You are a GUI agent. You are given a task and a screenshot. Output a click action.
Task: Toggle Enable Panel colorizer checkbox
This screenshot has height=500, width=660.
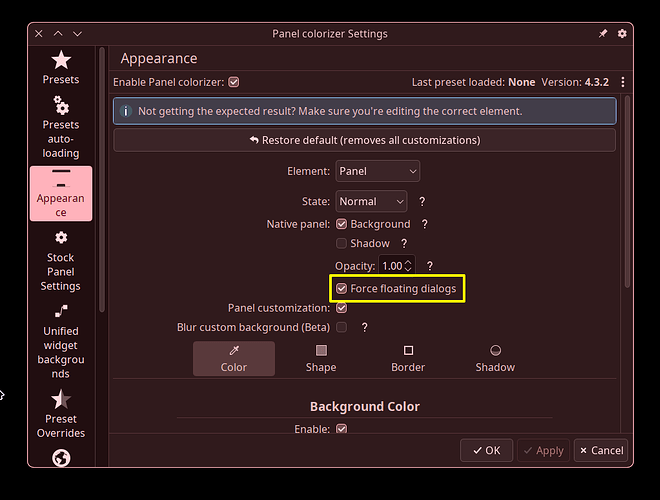coord(234,82)
